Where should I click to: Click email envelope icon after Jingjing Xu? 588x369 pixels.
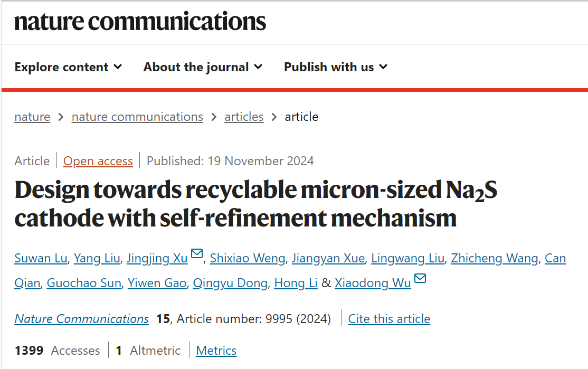pos(196,254)
